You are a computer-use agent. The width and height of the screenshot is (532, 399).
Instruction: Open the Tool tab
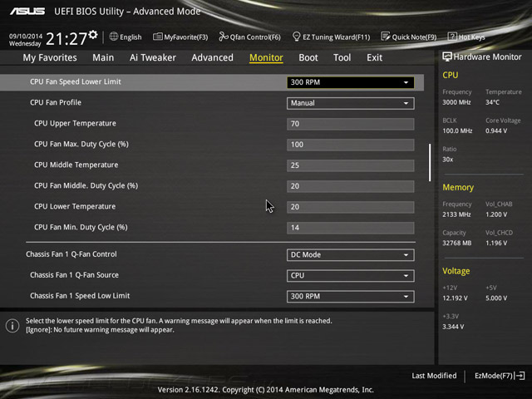[342, 57]
